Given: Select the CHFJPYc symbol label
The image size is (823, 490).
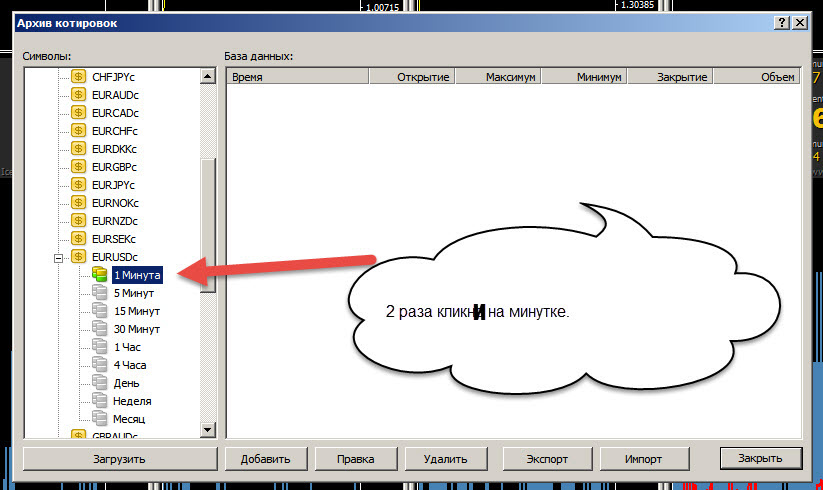Looking at the screenshot, I should coord(113,77).
